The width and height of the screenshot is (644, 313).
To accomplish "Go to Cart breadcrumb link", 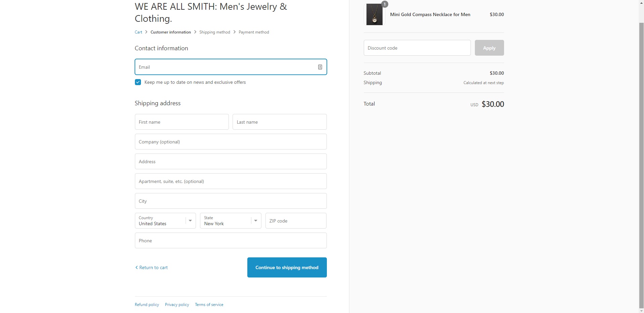I will click(x=138, y=32).
